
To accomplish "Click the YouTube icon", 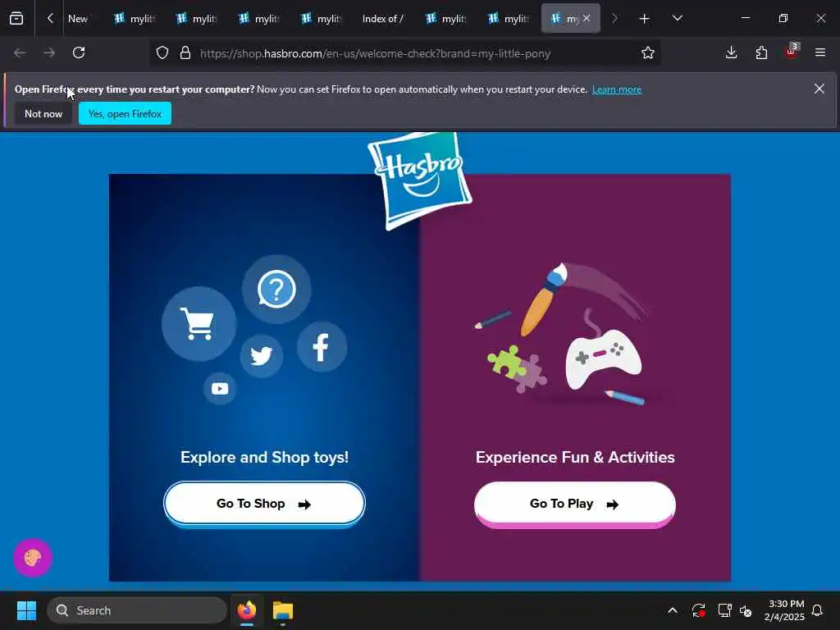I will pos(220,388).
